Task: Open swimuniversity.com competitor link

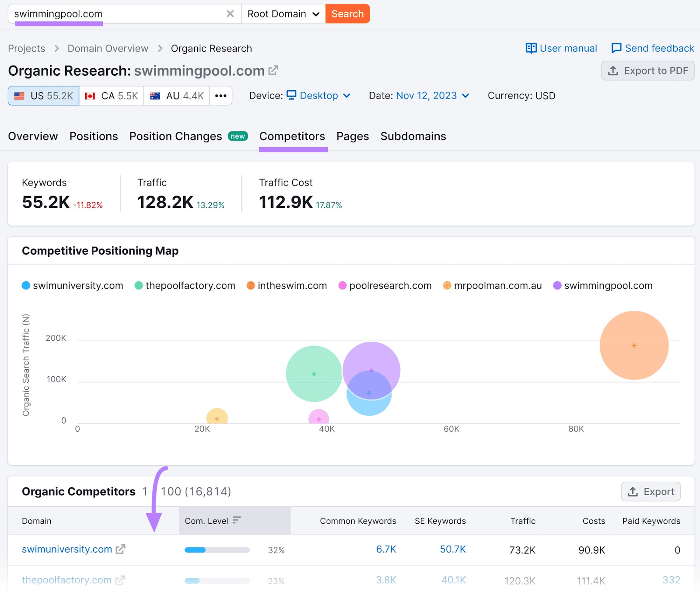Action: [67, 549]
